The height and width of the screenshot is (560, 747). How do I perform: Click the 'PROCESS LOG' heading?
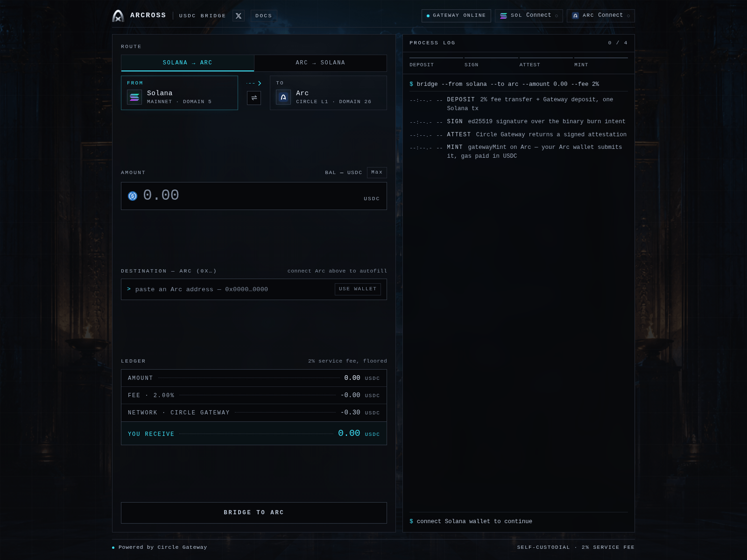(x=432, y=43)
